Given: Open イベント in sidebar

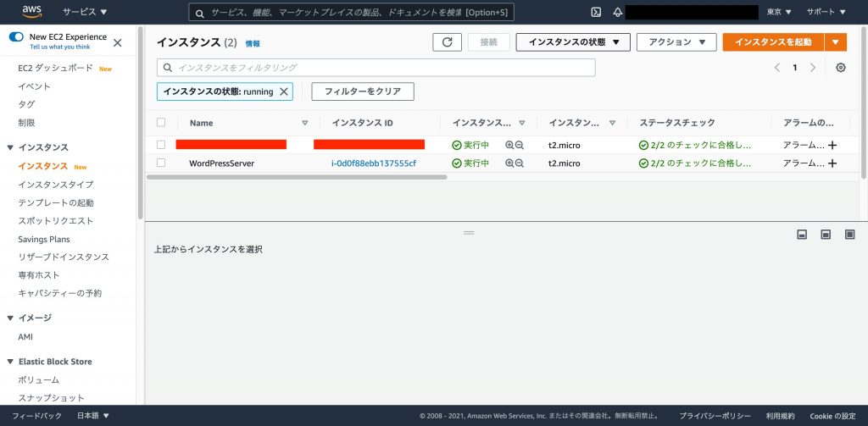Looking at the screenshot, I should 34,87.
